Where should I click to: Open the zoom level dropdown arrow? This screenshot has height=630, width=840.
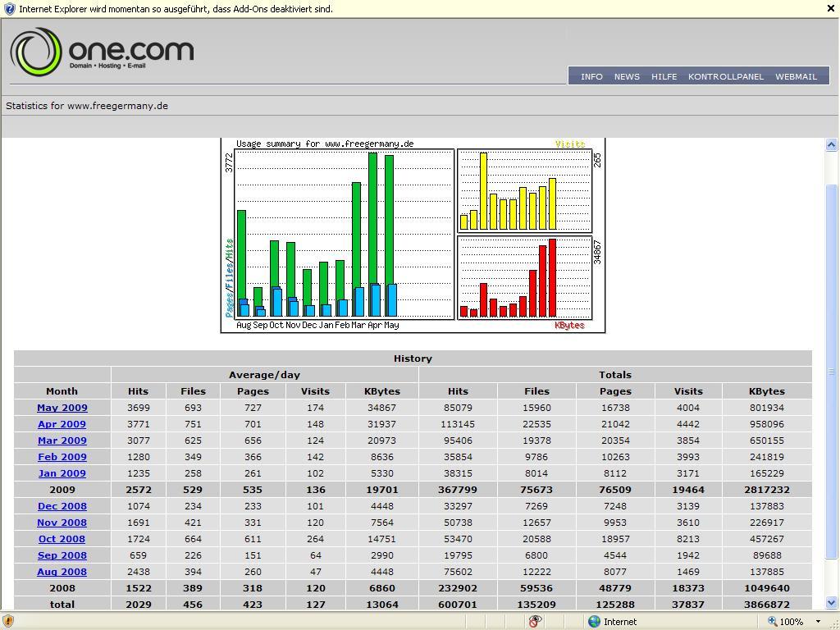818,622
